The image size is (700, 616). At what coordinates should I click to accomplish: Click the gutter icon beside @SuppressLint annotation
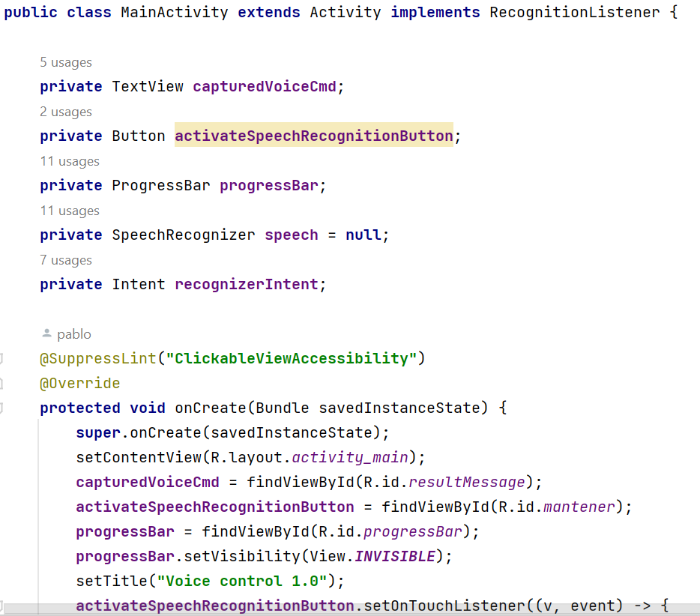(x=2, y=358)
